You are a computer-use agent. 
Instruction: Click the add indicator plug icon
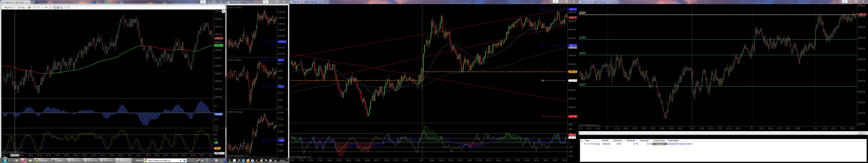38,7
